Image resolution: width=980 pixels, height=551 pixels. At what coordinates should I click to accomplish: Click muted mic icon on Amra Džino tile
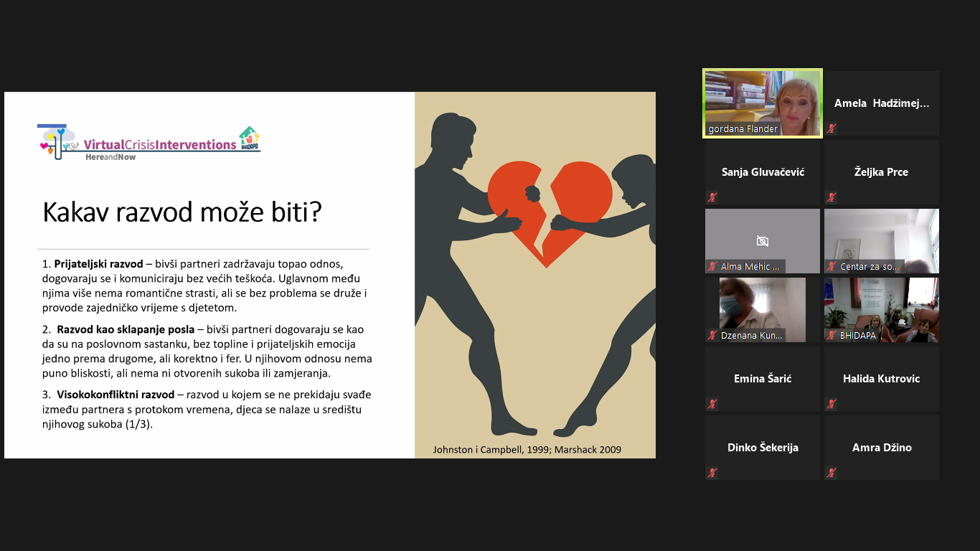(x=831, y=473)
